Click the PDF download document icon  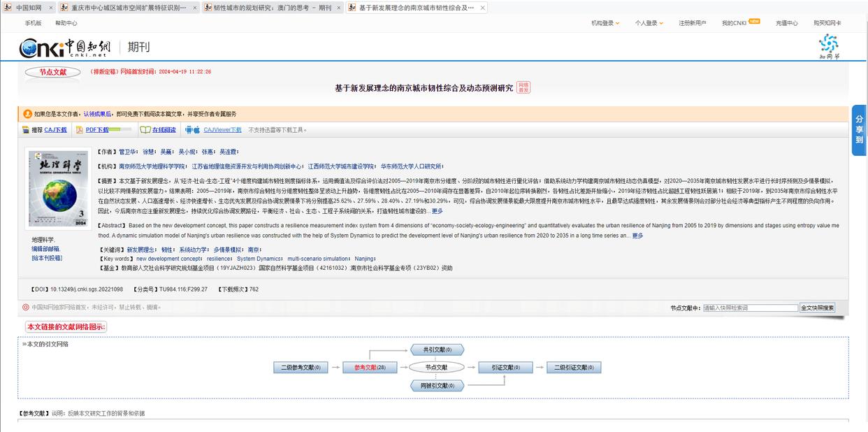click(80, 130)
